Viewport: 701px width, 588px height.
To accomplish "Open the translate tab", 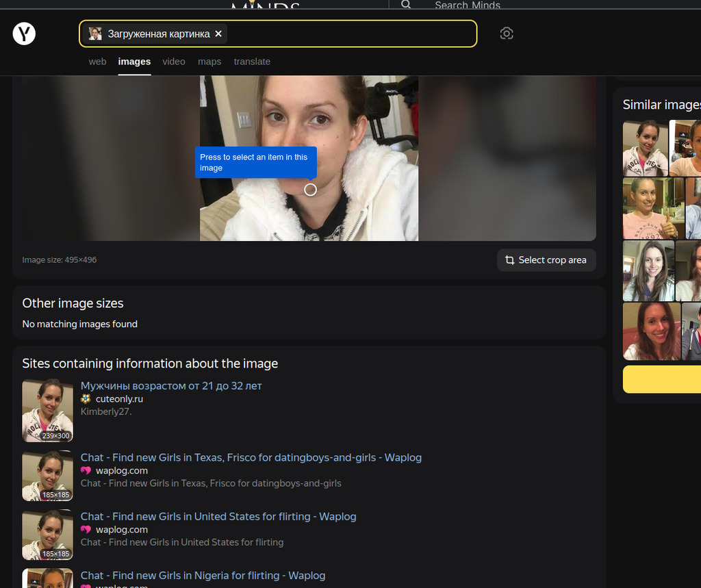I will tap(252, 62).
